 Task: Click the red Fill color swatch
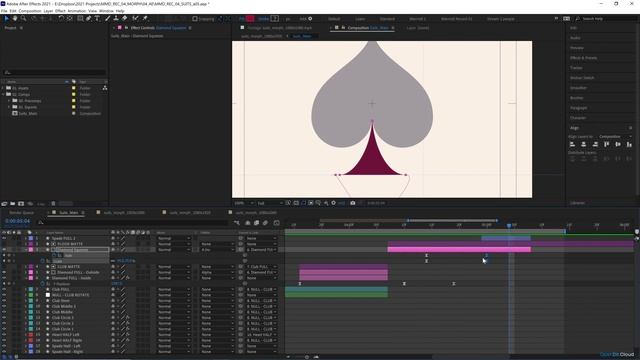[x=250, y=19]
